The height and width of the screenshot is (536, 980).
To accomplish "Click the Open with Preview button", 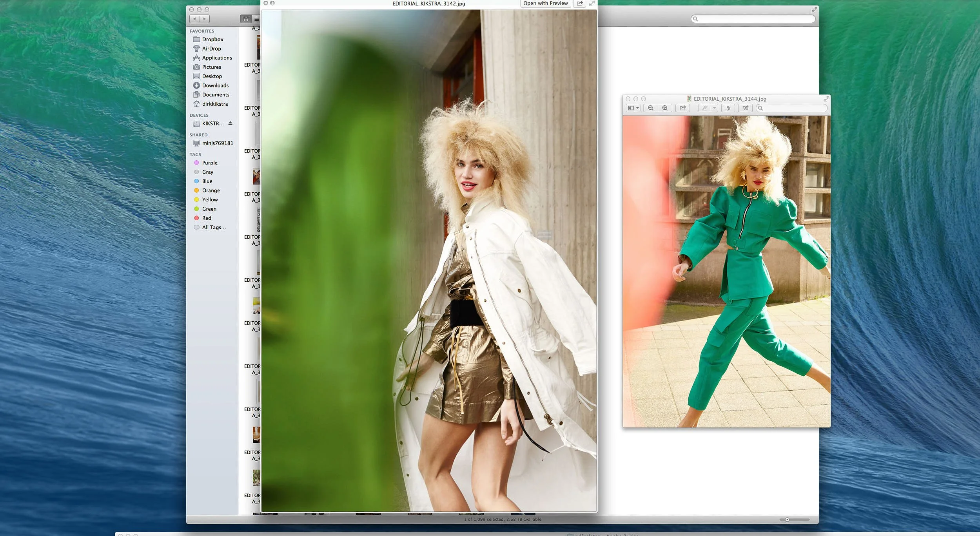I will tap(545, 3).
